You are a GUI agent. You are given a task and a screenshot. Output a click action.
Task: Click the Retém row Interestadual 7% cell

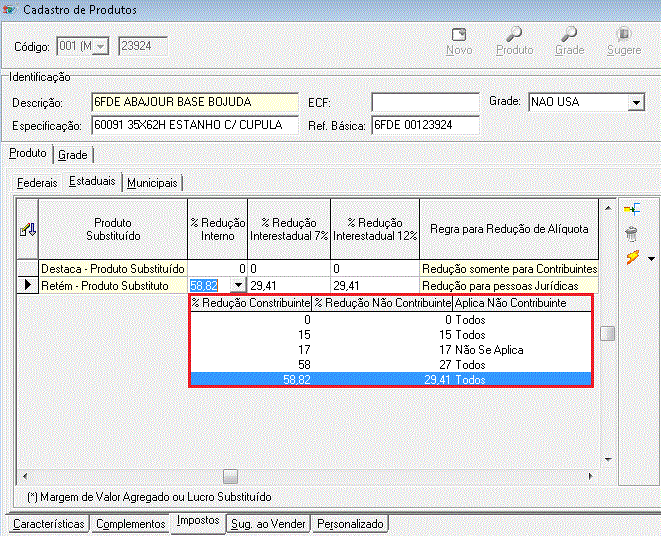pyautogui.click(x=289, y=286)
